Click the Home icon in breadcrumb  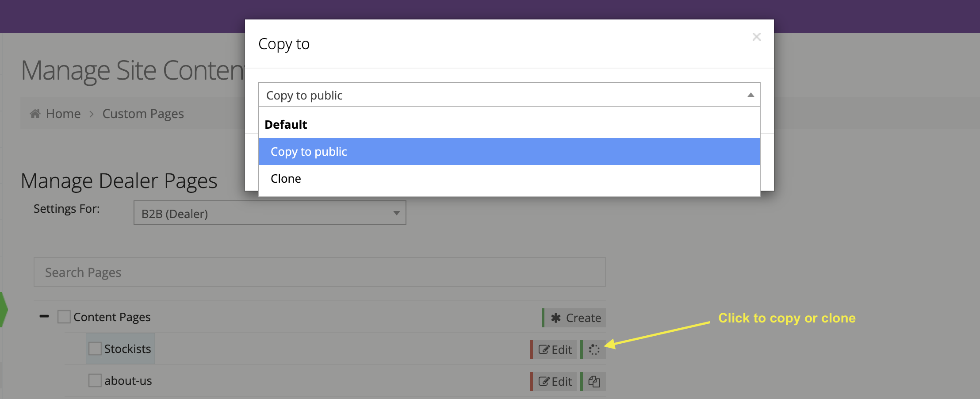click(35, 114)
